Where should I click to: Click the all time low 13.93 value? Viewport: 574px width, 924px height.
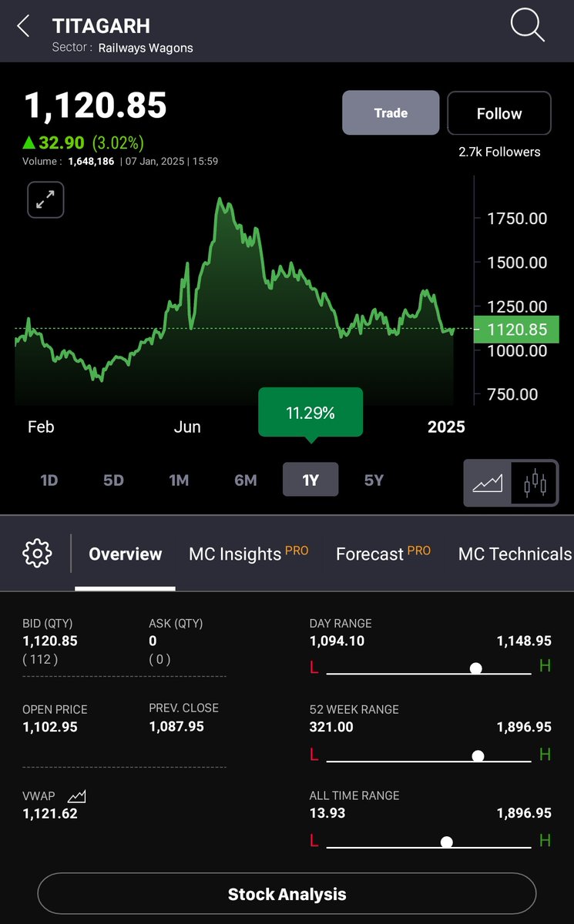(x=327, y=813)
